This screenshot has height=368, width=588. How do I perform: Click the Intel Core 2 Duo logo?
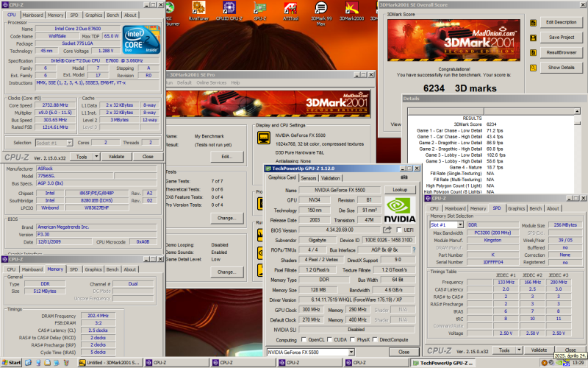141,40
